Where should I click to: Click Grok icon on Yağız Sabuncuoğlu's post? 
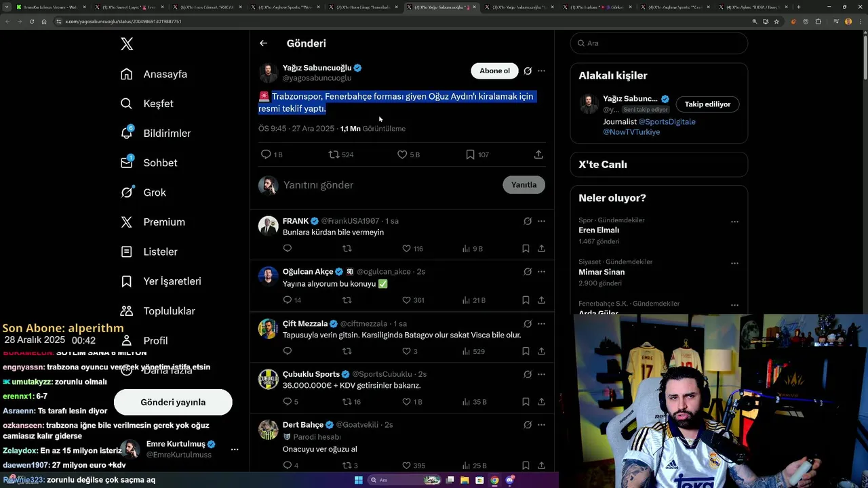click(528, 70)
